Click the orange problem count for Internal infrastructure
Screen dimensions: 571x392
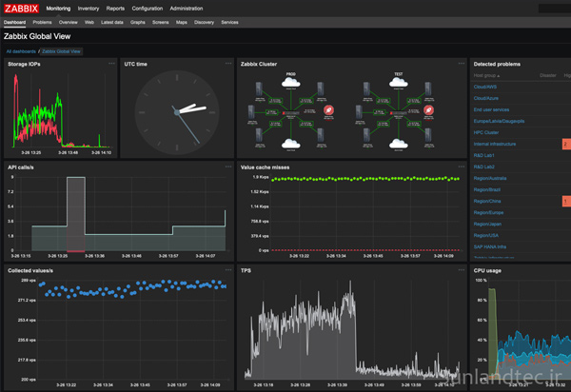click(565, 144)
